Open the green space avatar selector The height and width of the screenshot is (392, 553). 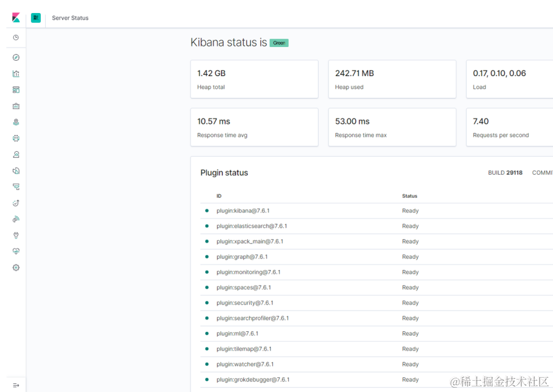coord(35,17)
